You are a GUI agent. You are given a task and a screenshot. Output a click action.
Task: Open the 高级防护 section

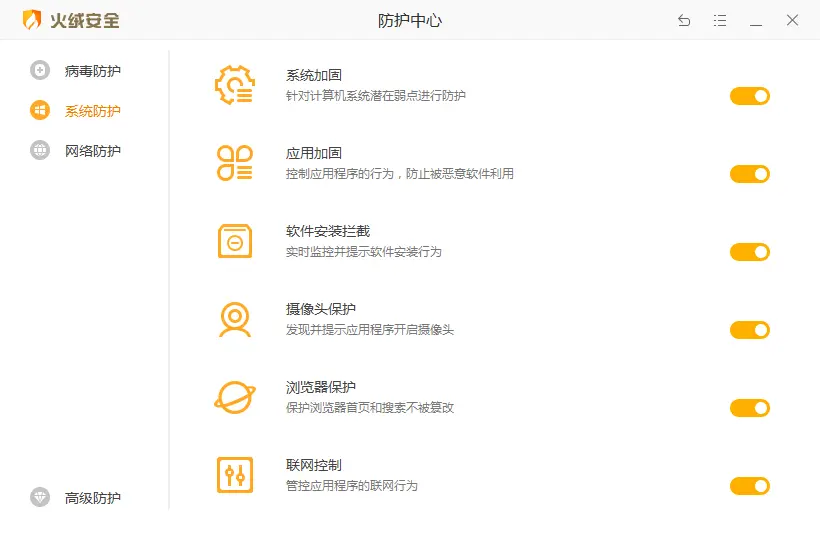92,498
